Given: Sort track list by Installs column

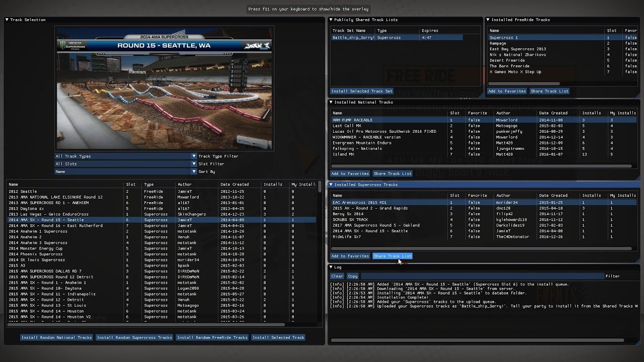Looking at the screenshot, I should point(273,185).
